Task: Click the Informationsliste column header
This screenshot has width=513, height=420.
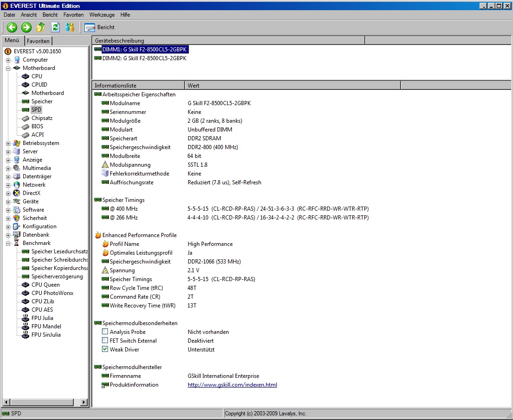Action: 139,85
